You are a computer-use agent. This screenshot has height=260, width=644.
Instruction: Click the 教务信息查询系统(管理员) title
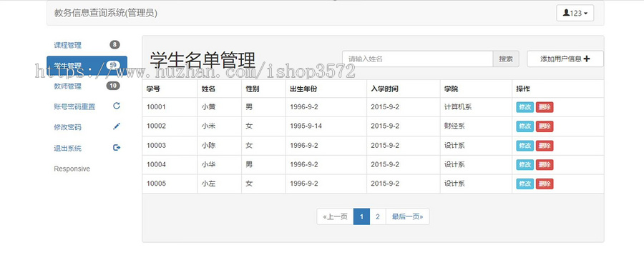(106, 13)
